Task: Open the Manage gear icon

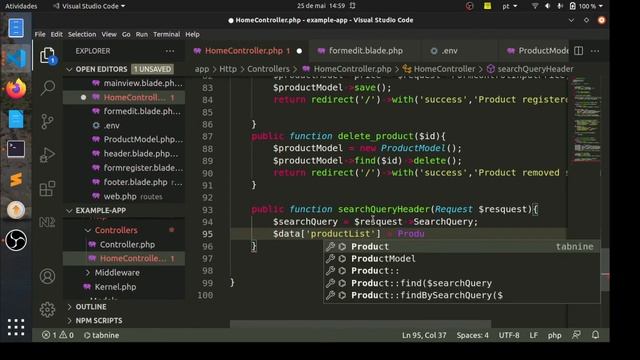Action: (x=47, y=309)
